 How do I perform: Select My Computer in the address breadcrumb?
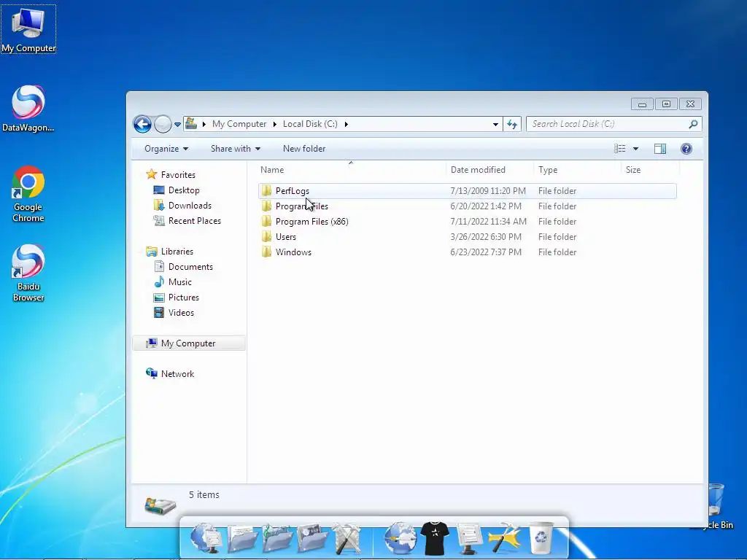click(x=239, y=124)
